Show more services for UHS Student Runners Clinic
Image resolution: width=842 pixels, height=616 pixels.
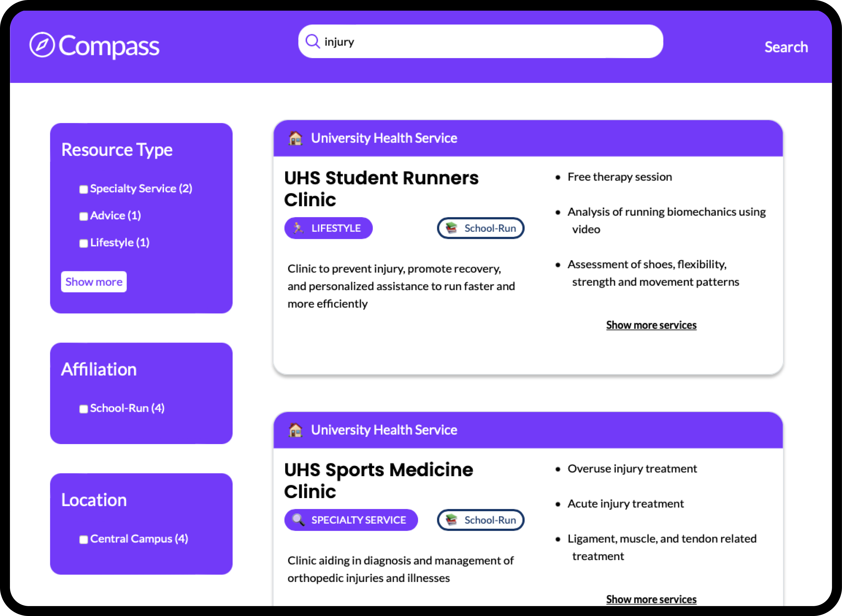pos(651,325)
